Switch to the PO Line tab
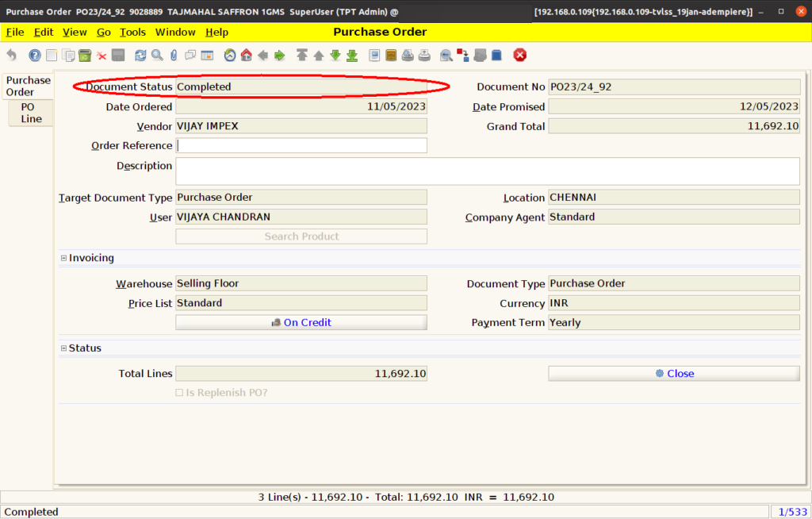This screenshot has width=812, height=519. point(31,113)
